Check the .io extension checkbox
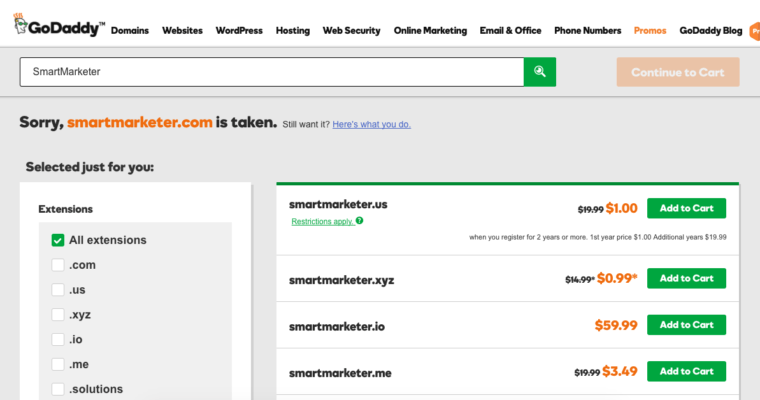The height and width of the screenshot is (400, 760). coord(58,339)
